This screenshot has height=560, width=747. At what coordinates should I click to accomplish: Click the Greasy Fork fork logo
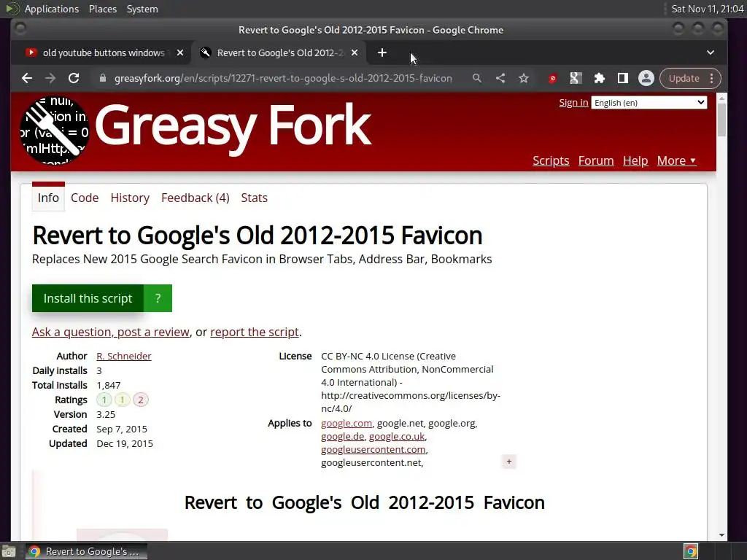54,131
